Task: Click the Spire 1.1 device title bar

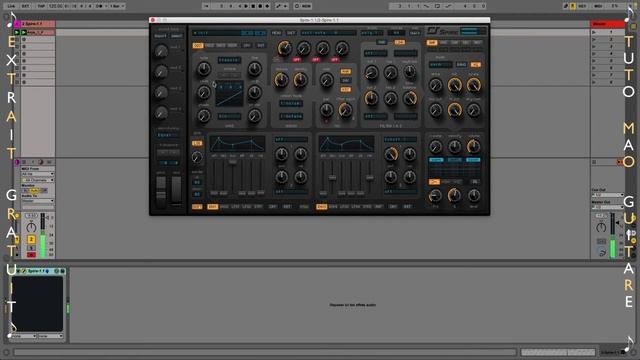Action: pos(38,271)
